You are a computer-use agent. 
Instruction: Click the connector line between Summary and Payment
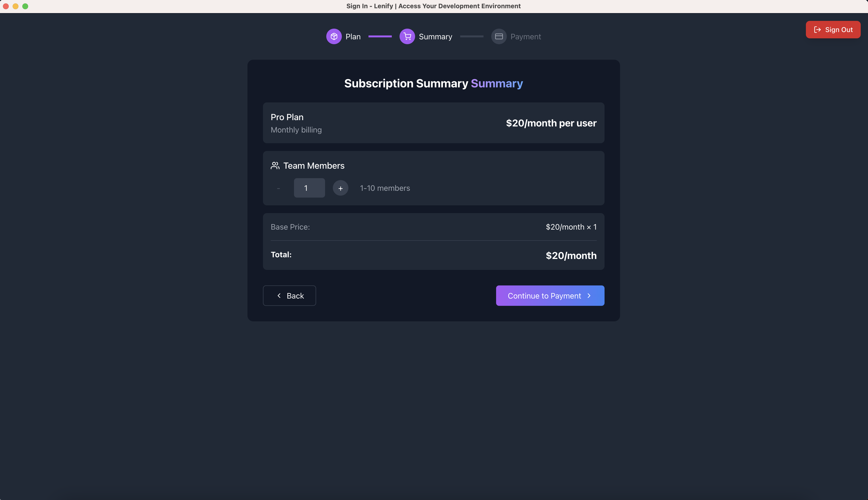[x=472, y=36]
